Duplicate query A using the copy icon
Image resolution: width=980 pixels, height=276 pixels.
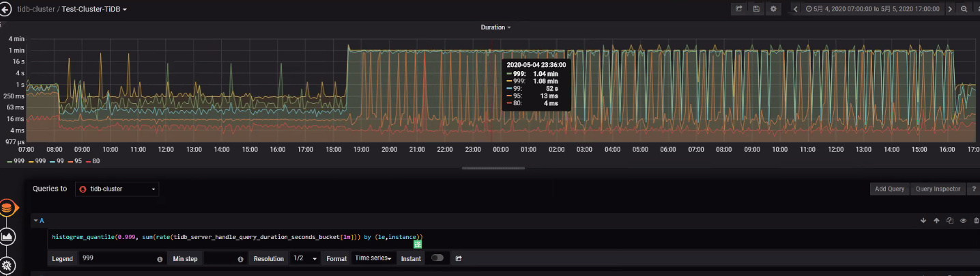950,221
